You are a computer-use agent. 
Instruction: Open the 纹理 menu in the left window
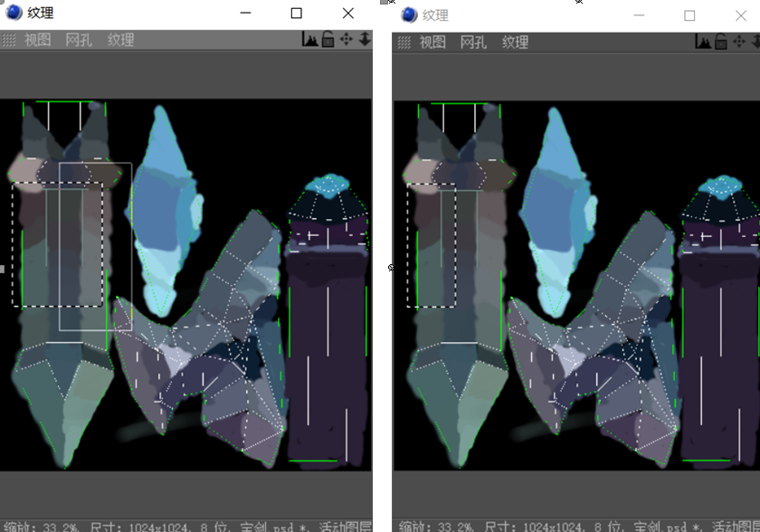pos(120,40)
